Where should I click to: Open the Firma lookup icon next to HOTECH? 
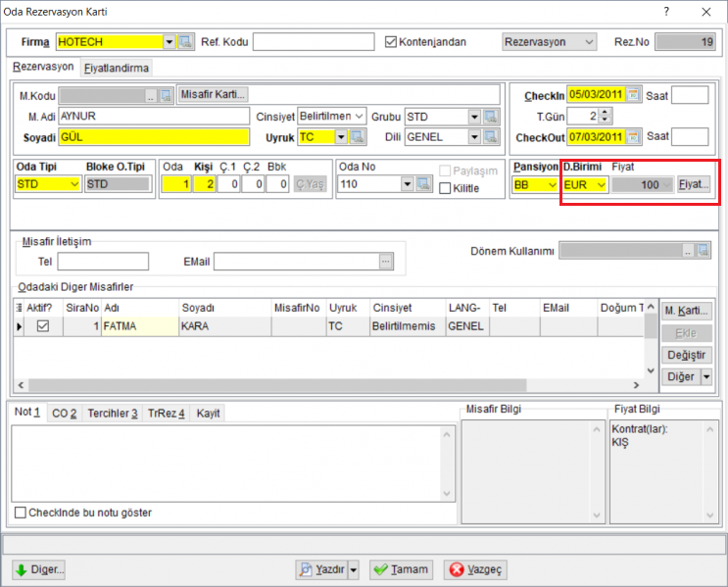(186, 42)
